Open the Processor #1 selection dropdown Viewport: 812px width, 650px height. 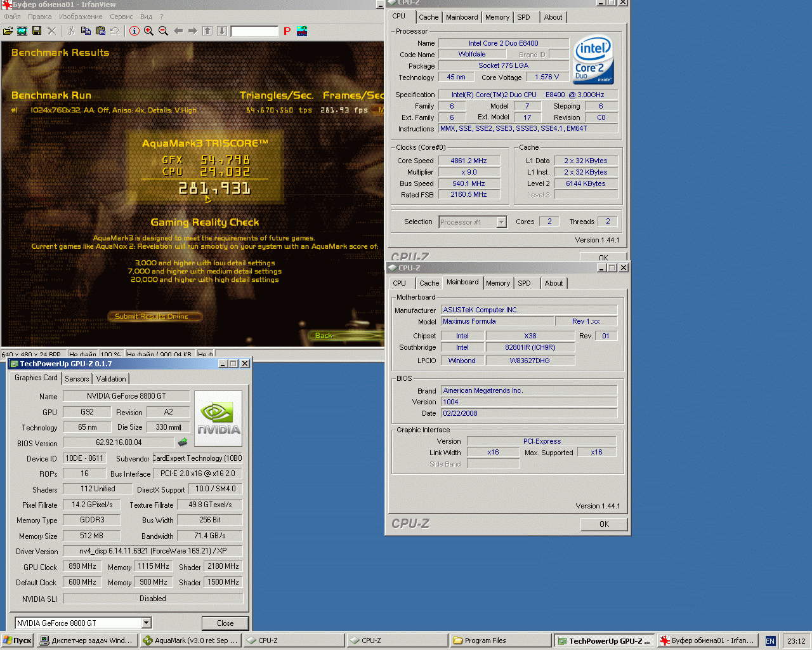click(501, 222)
